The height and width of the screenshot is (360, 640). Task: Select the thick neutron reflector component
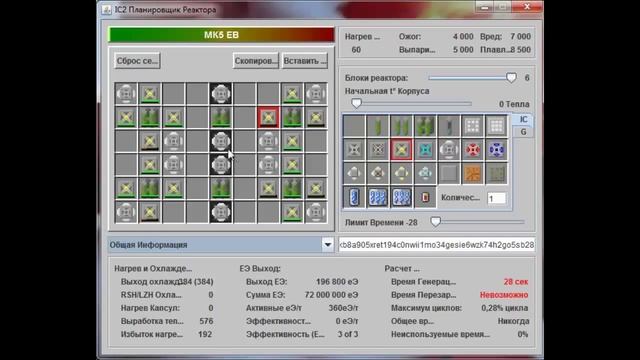coord(496,126)
